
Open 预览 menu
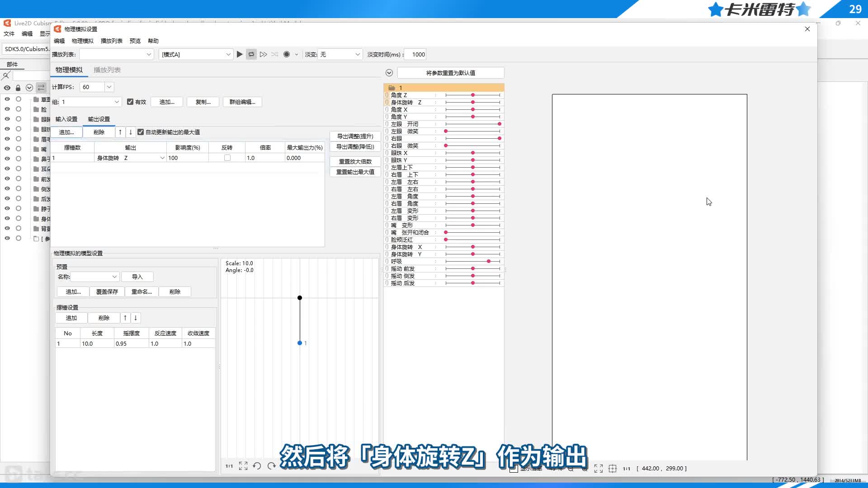click(135, 41)
